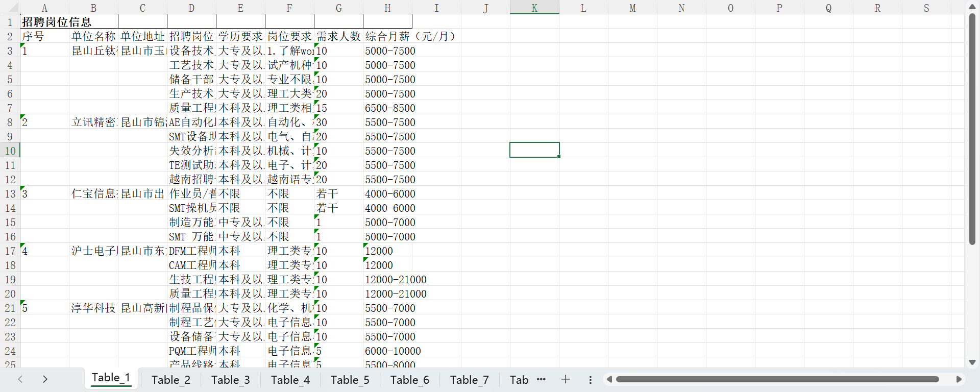980x392 pixels.
Task: Select cell 储备干部 in row 5
Action: pyautogui.click(x=191, y=79)
